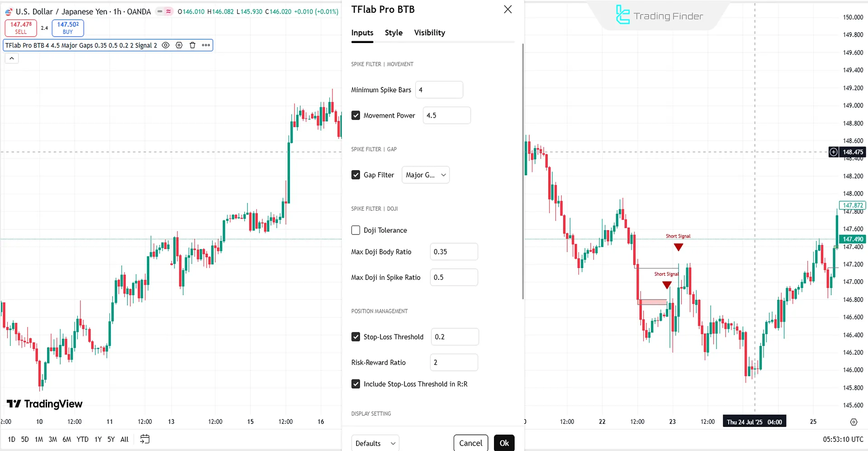
Task: Open more options for the indicator
Action: click(x=206, y=45)
